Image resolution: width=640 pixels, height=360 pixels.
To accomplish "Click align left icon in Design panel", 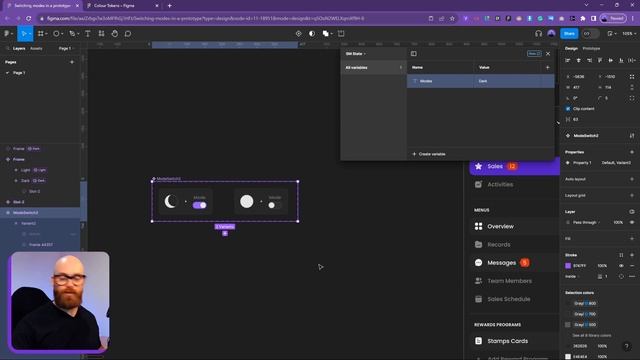I will click(568, 60).
